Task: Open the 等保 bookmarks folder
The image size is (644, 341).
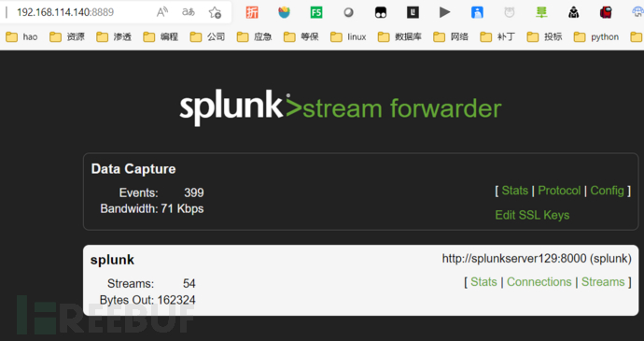Action: (301, 37)
